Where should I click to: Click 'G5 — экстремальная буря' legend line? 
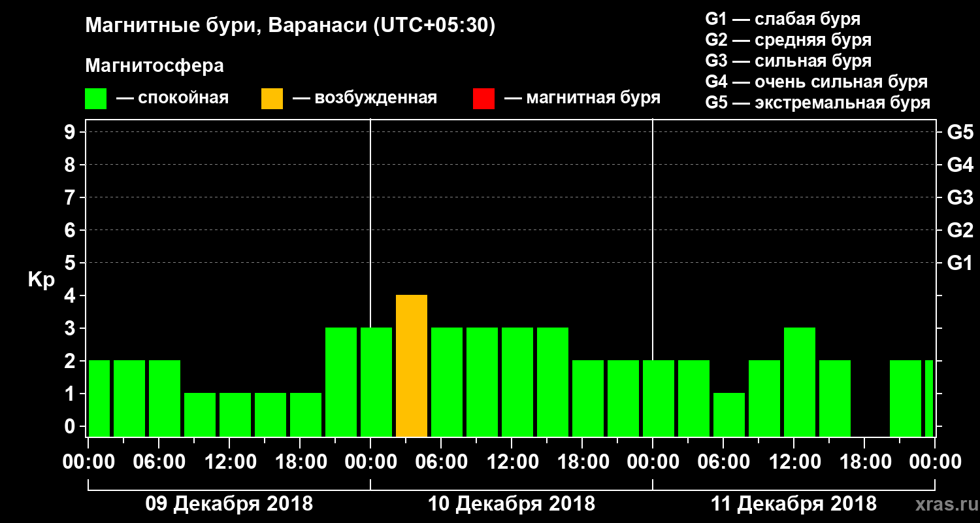pyautogui.click(x=817, y=103)
